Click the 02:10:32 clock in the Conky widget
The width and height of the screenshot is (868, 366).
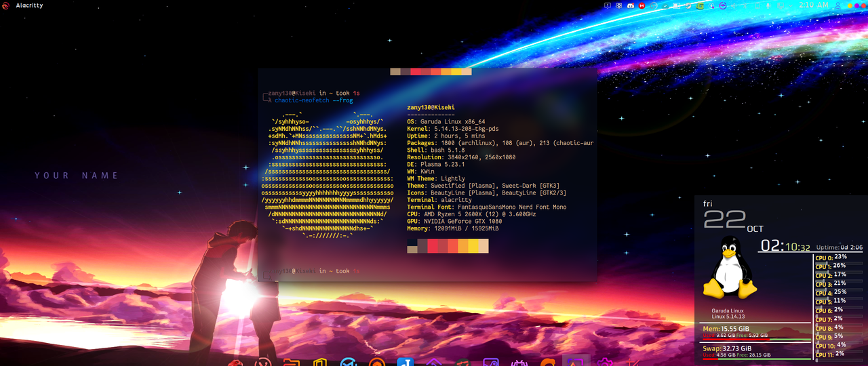tap(785, 245)
